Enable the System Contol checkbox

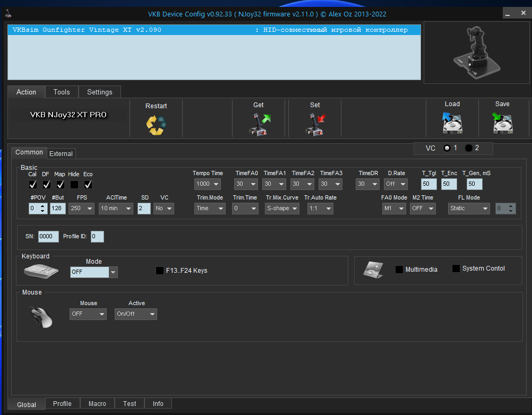(456, 269)
